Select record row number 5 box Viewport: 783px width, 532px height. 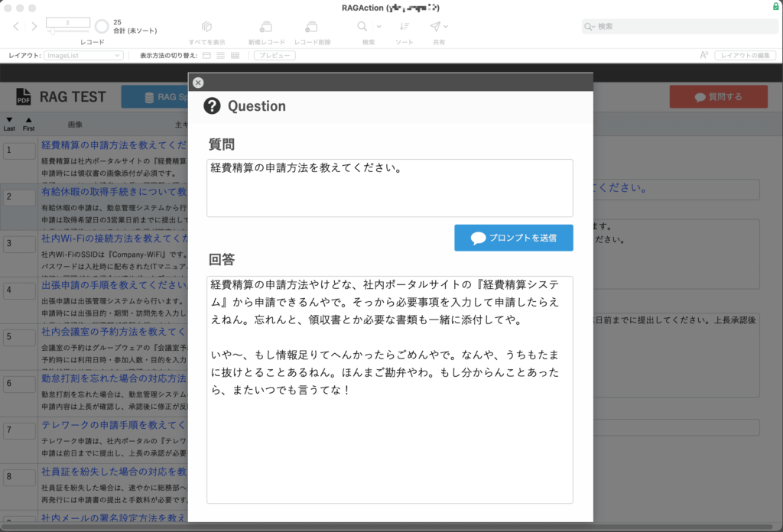(x=19, y=337)
